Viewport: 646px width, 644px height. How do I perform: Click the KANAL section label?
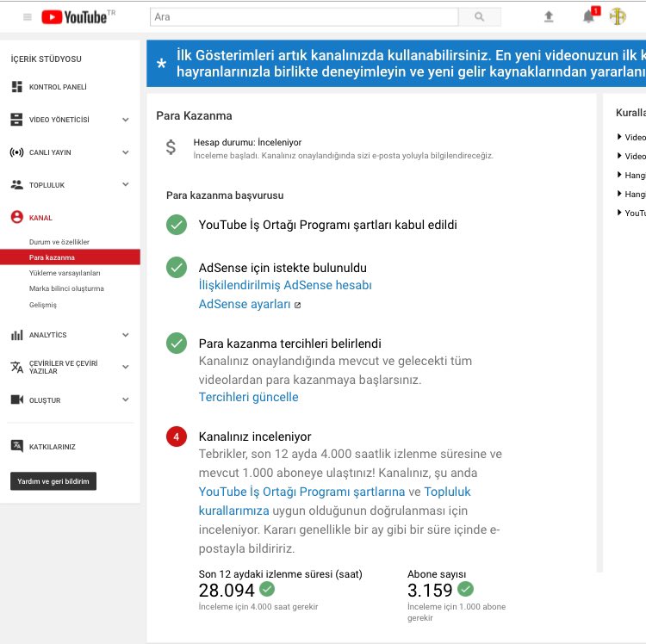pos(40,218)
